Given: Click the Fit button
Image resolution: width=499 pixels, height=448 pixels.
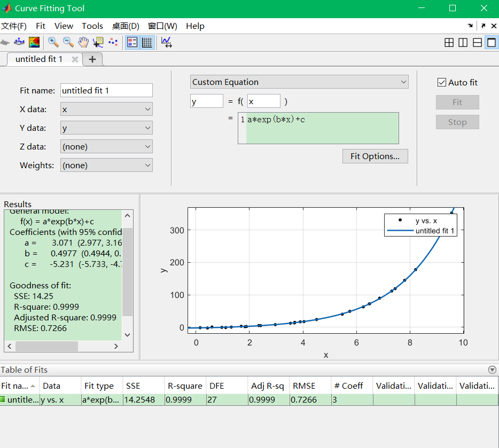Looking at the screenshot, I should click(x=457, y=103).
